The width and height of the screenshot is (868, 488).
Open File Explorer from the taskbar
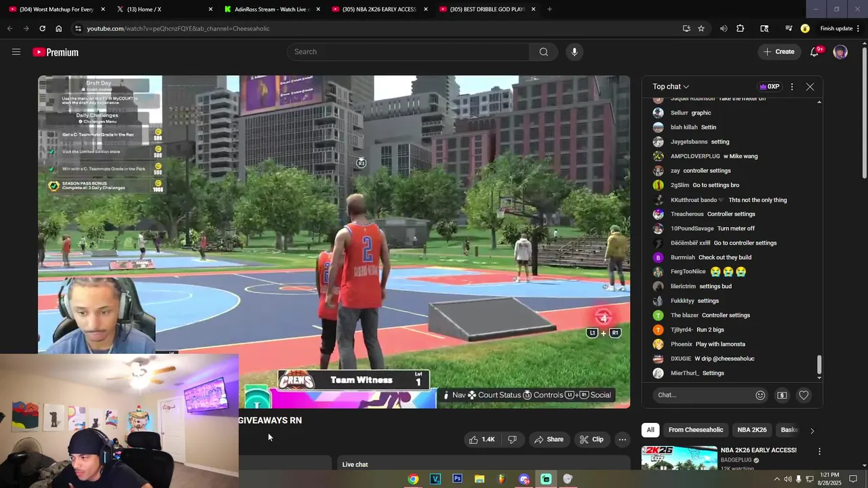click(x=479, y=479)
